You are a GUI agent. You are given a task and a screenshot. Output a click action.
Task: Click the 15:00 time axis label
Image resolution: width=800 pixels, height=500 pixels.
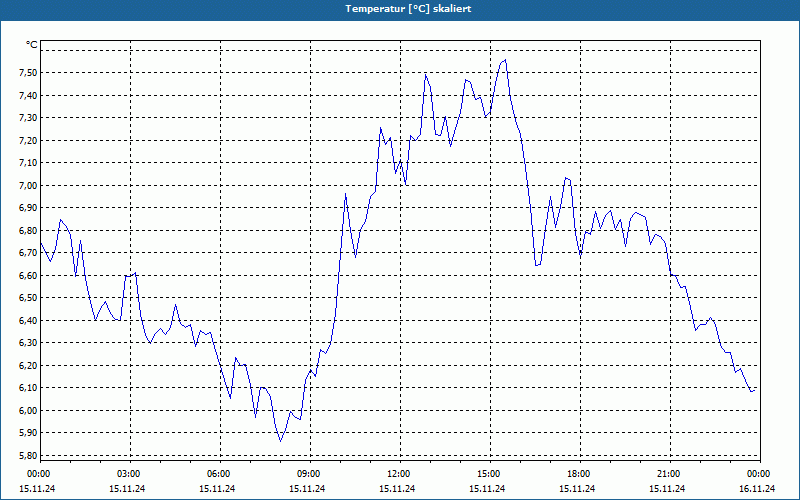coord(488,474)
